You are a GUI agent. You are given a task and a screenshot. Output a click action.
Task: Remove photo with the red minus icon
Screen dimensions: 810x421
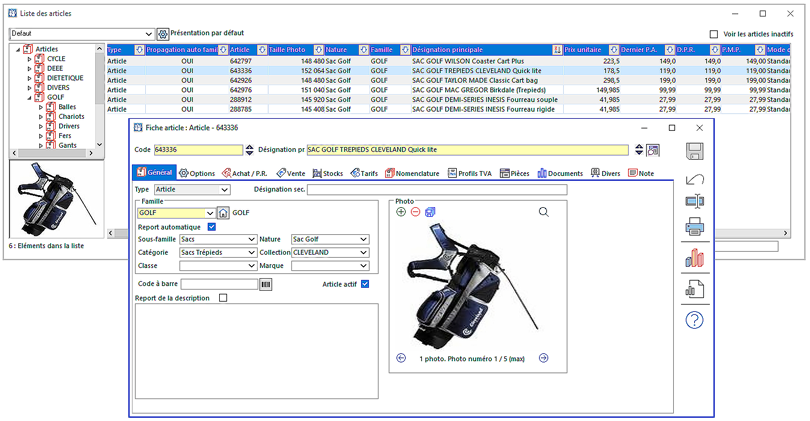[416, 212]
